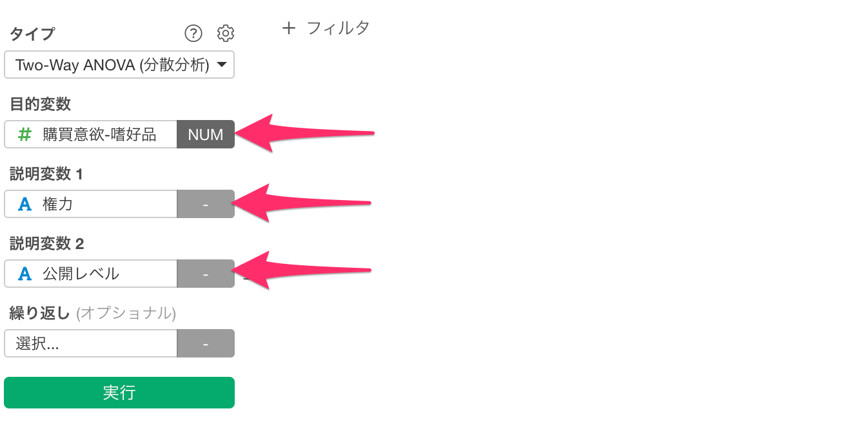The height and width of the screenshot is (422, 868).
Task: Click the plus icon beside フィルタ
Action: pyautogui.click(x=289, y=28)
